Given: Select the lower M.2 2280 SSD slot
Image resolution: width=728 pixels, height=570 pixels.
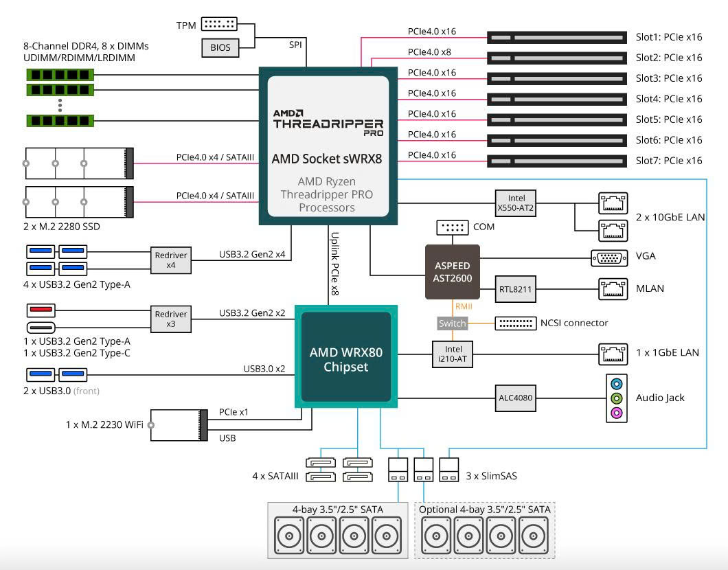Looking at the screenshot, I should 80,202.
